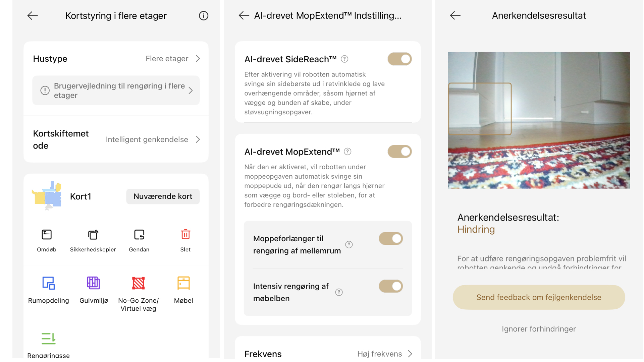Screen dimensions: 644x362
Task: Tap Ignorer forhindringer link
Action: [x=539, y=329]
